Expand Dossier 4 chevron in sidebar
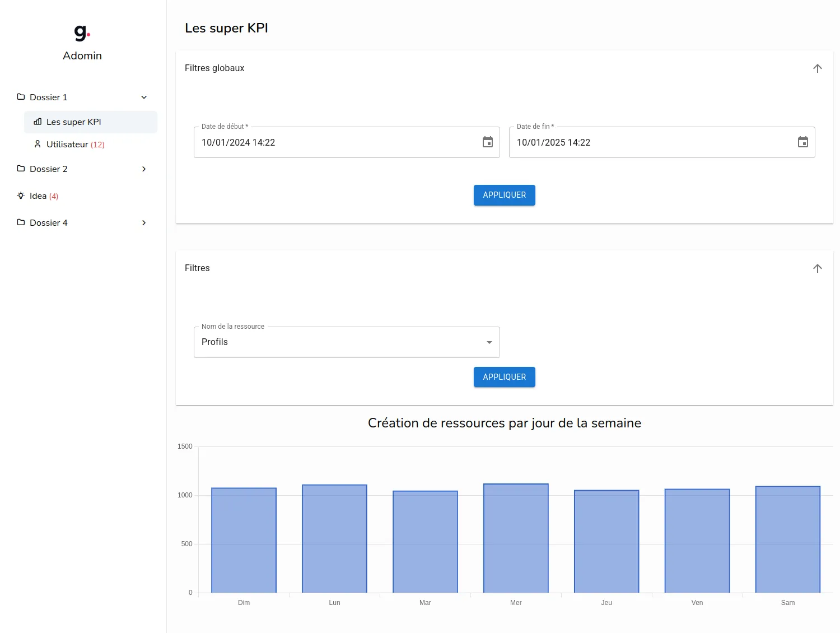 point(144,223)
